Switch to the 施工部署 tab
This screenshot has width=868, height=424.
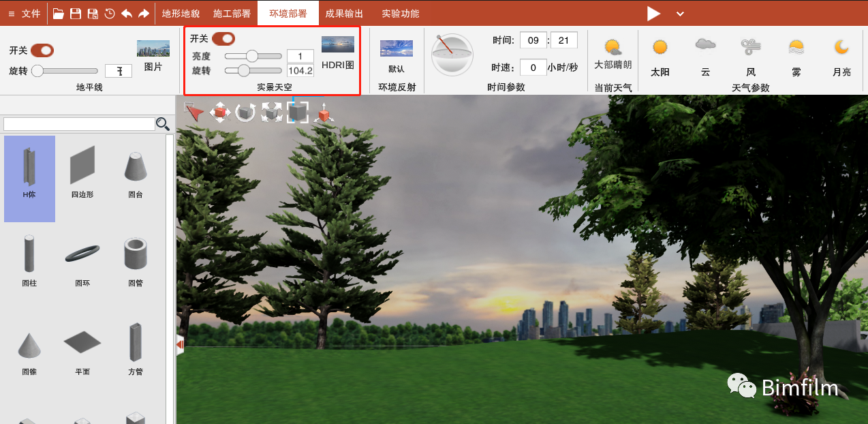(232, 14)
